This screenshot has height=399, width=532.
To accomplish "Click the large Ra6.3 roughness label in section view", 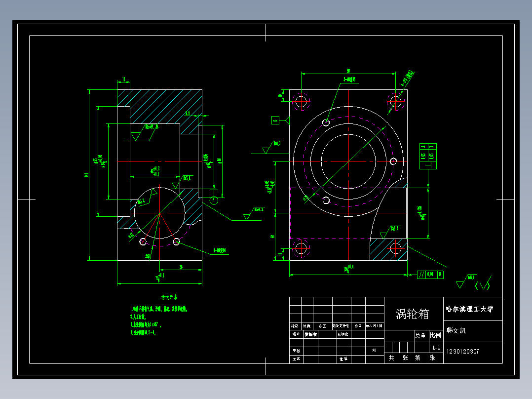I will click(x=152, y=127).
